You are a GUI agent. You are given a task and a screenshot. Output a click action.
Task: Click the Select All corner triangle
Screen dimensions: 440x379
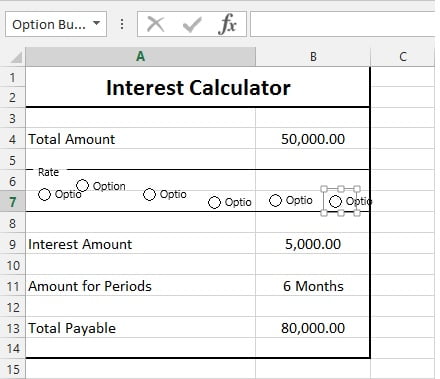point(16,57)
